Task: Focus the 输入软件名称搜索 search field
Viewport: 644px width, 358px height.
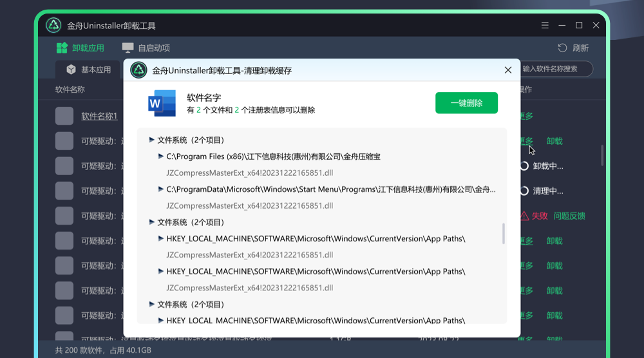Action: pos(555,69)
